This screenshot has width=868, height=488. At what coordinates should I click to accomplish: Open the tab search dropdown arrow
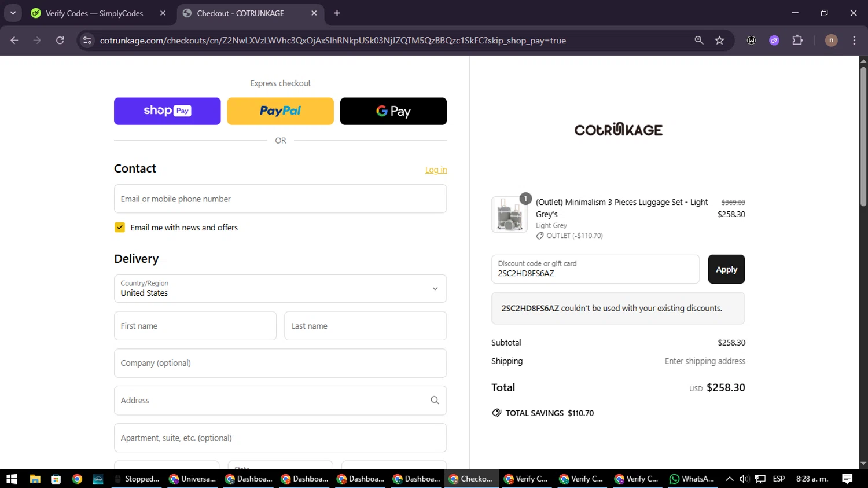coord(13,13)
